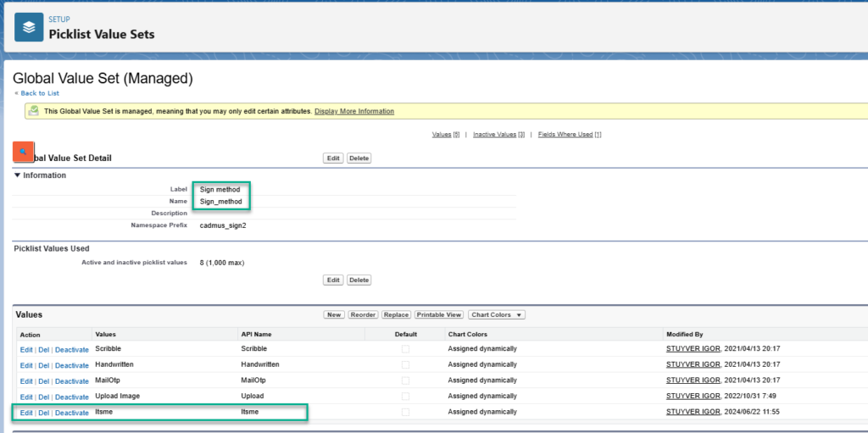Collapse the Information section triangle
This screenshot has width=868, height=433.
coord(18,175)
